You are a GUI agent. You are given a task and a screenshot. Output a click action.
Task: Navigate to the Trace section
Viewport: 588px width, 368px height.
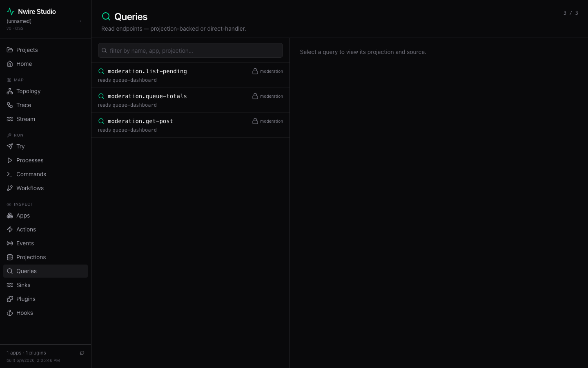(45, 105)
